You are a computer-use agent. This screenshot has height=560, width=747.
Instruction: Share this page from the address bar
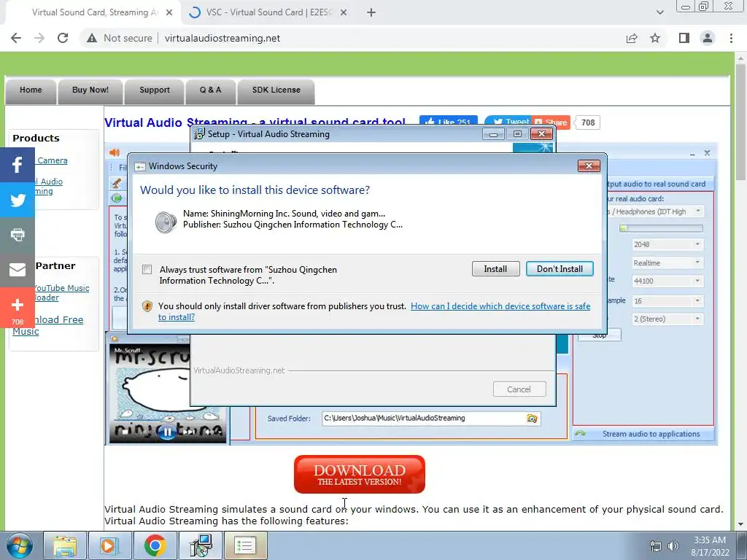[632, 38]
